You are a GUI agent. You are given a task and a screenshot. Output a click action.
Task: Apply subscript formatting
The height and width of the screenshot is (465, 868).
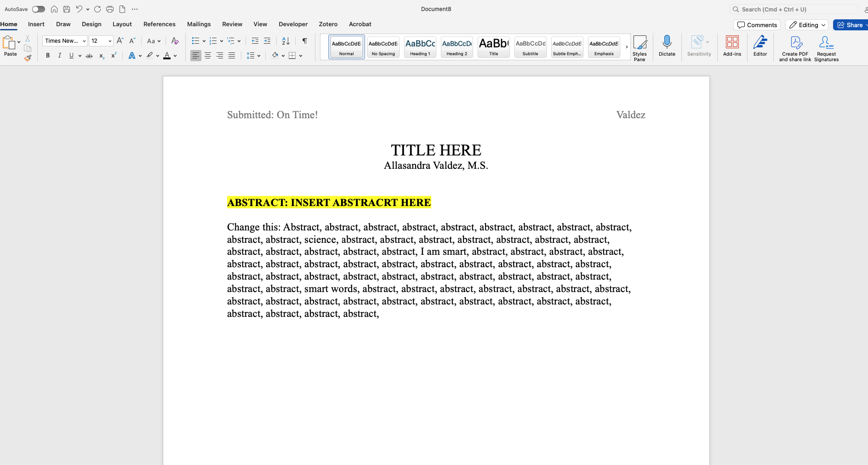coord(102,56)
